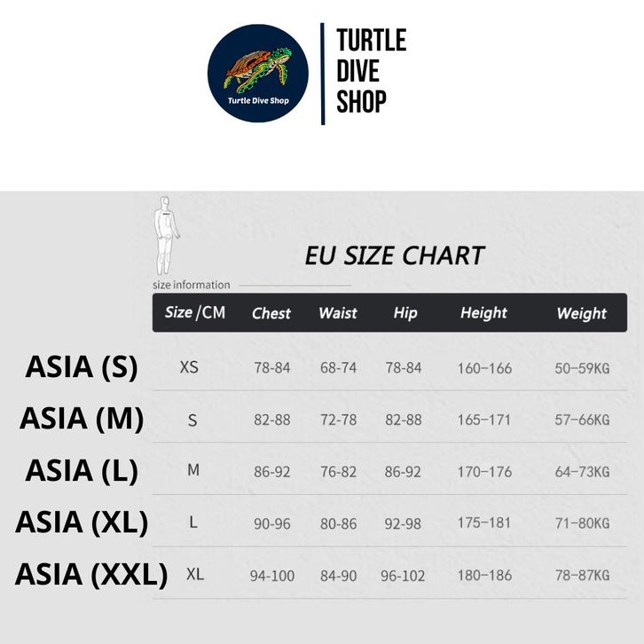Select the Height column header
Image resolution: width=644 pixels, height=644 pixels.
[483, 313]
